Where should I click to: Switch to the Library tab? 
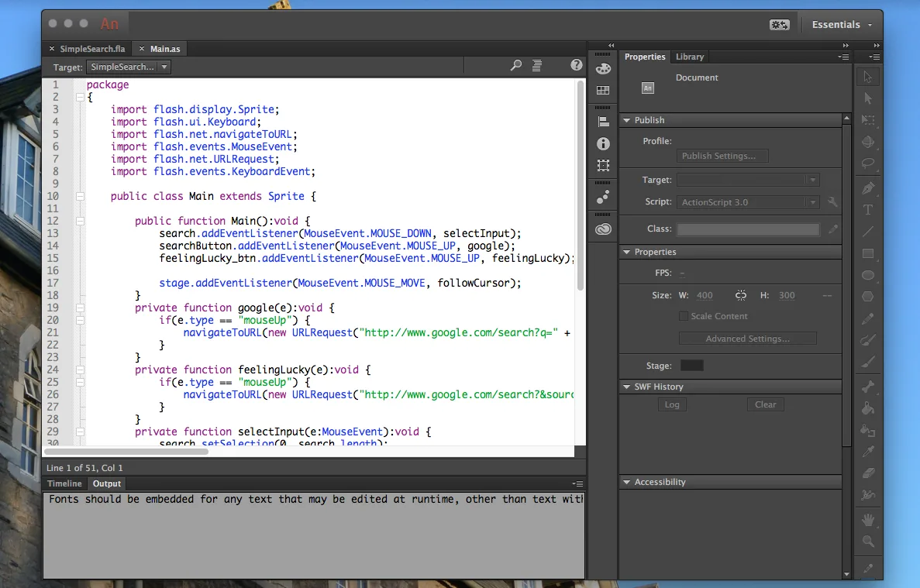pyautogui.click(x=689, y=57)
